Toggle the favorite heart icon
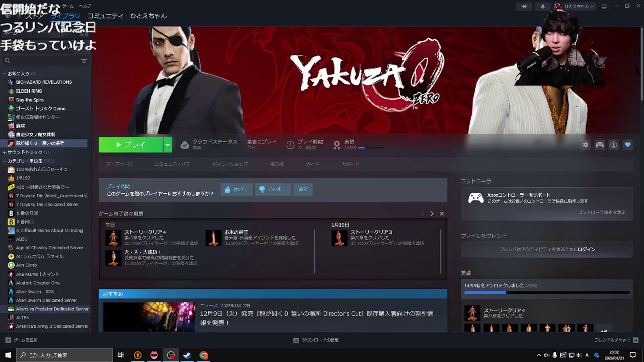 [628, 145]
